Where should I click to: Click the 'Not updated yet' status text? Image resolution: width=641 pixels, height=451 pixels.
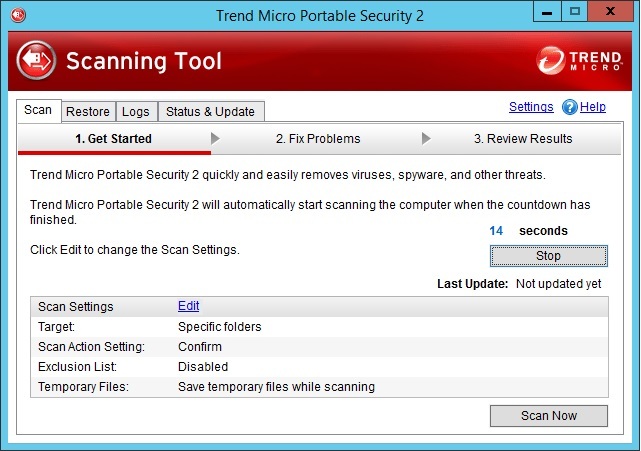coord(558,284)
